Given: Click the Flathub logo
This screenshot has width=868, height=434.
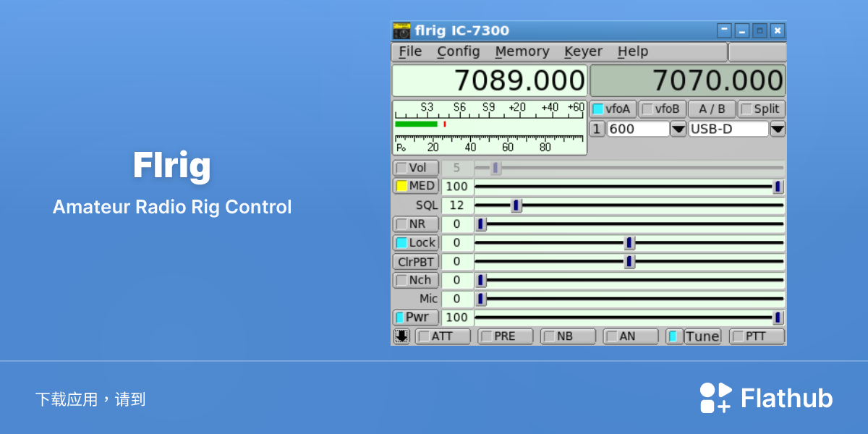Looking at the screenshot, I should tap(766, 399).
